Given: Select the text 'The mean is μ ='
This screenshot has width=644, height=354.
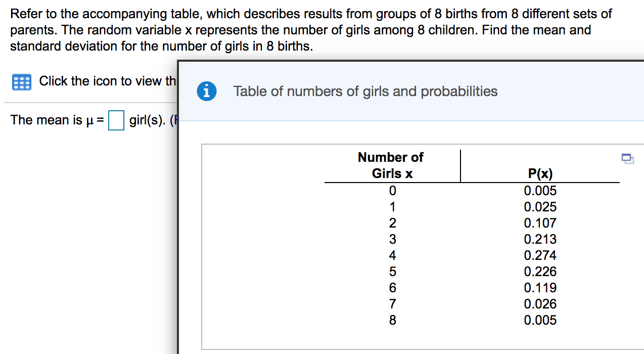Looking at the screenshot, I should click(x=56, y=120).
